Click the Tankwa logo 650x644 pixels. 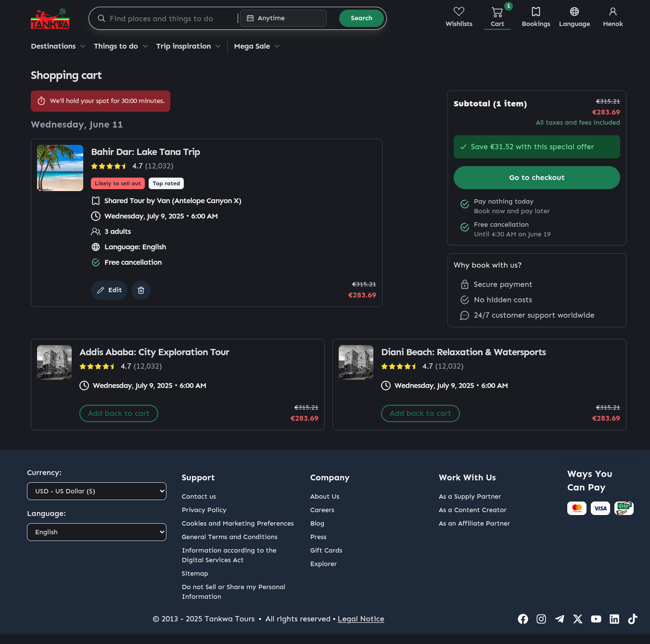click(50, 19)
